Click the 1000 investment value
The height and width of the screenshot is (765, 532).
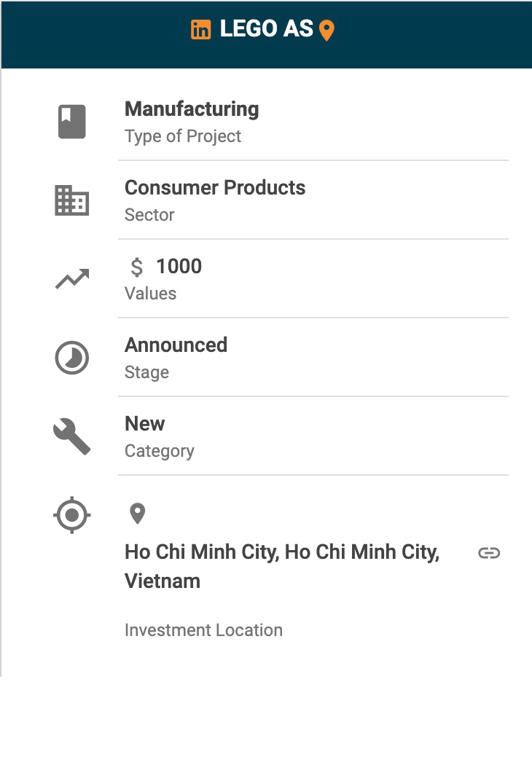pos(179,267)
